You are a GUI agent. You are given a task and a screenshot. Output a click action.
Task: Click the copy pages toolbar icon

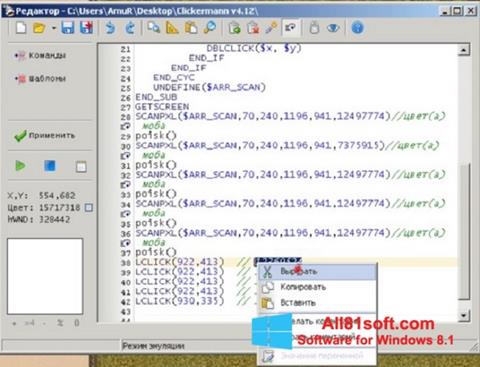tap(153, 28)
